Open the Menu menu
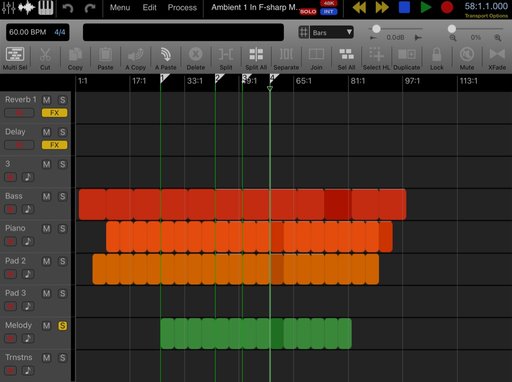This screenshot has height=382, width=512. [x=120, y=7]
